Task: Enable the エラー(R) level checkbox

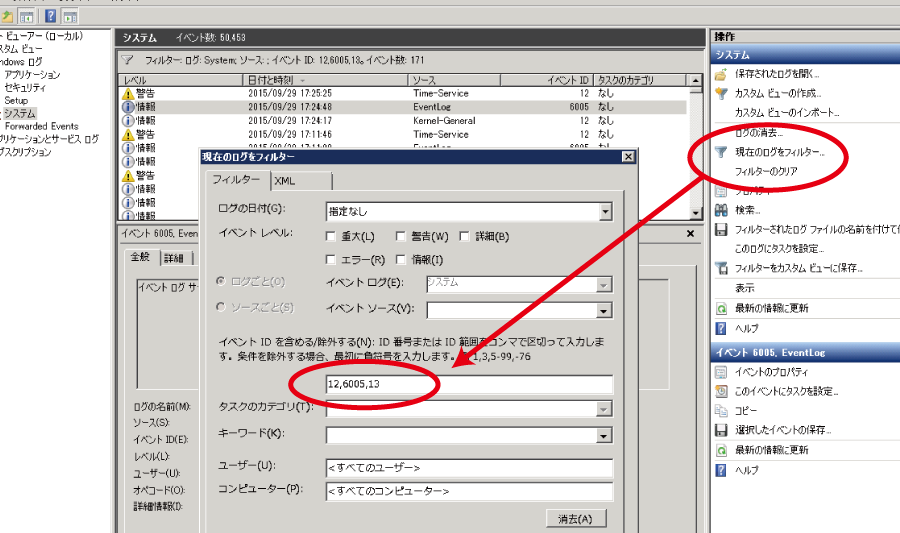Action: pos(331,259)
